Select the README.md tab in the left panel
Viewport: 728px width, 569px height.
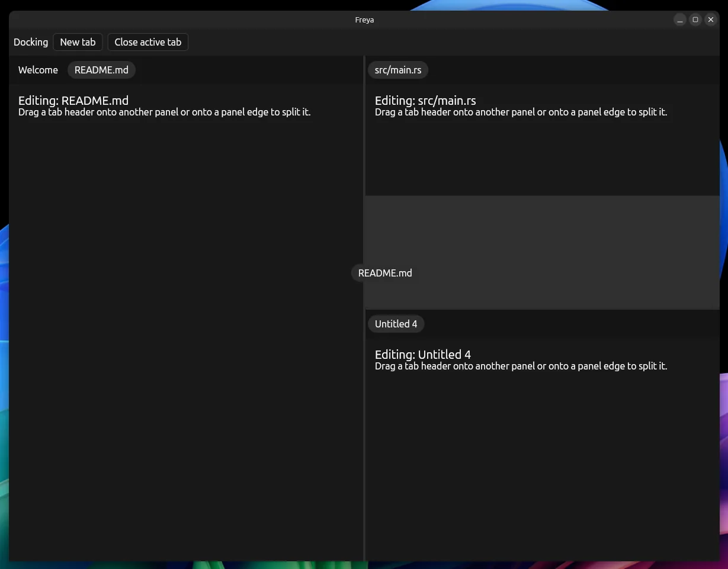(x=101, y=70)
